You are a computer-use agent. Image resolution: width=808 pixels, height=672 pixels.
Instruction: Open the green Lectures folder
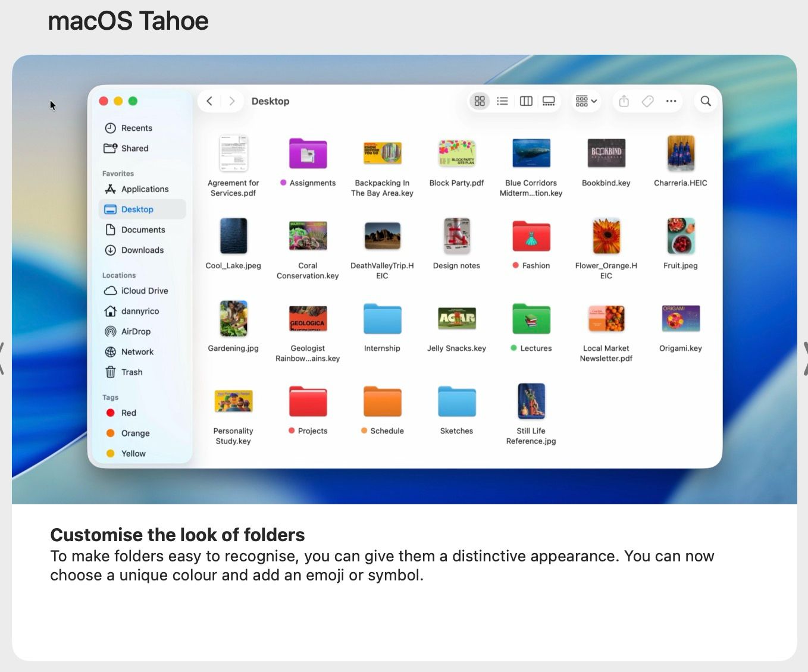531,319
